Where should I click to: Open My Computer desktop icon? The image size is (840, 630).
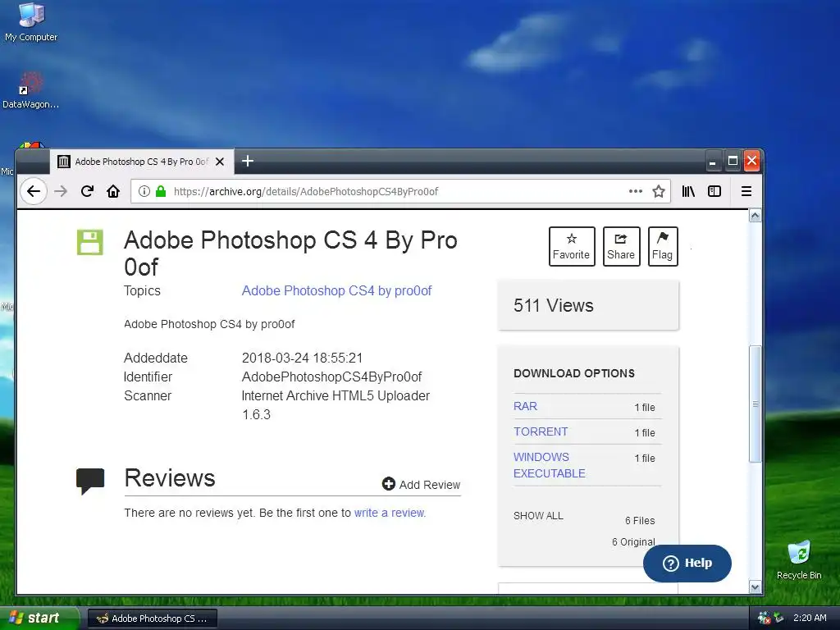pyautogui.click(x=31, y=21)
